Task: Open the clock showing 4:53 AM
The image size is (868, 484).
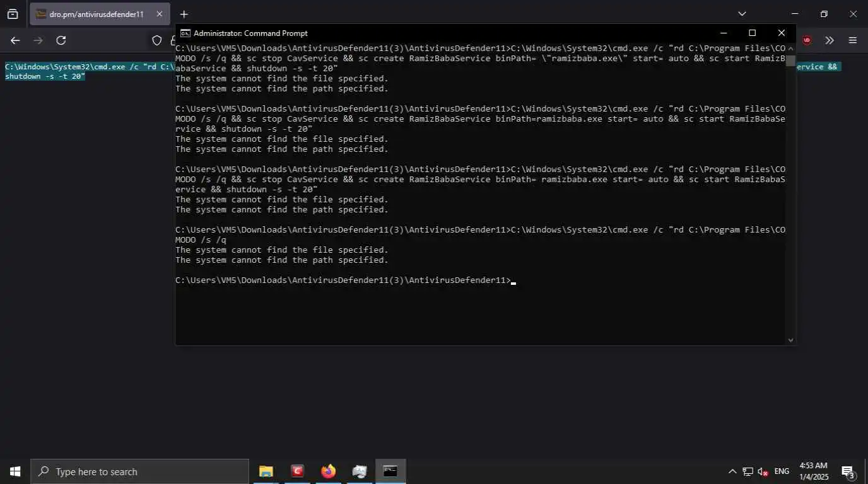Action: tap(814, 471)
